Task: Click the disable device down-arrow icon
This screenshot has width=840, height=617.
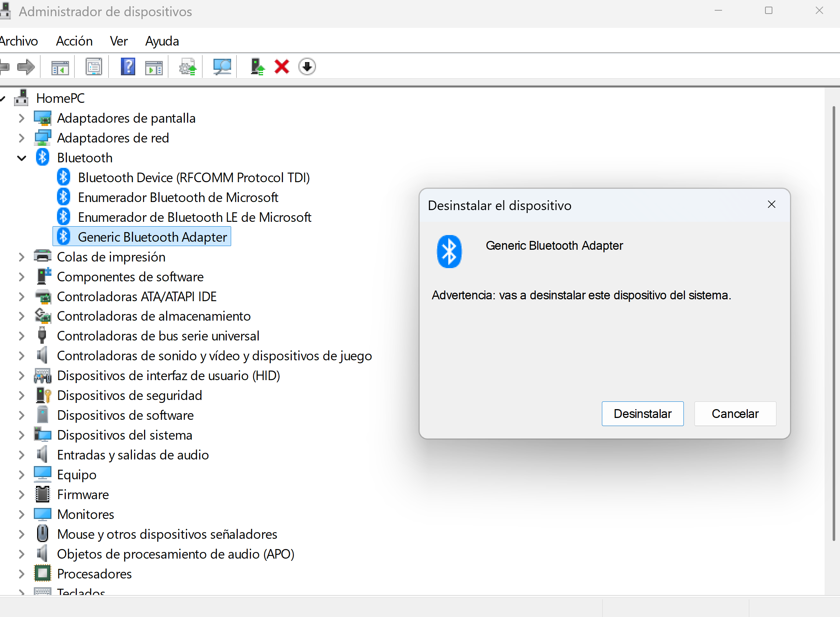Action: point(307,67)
